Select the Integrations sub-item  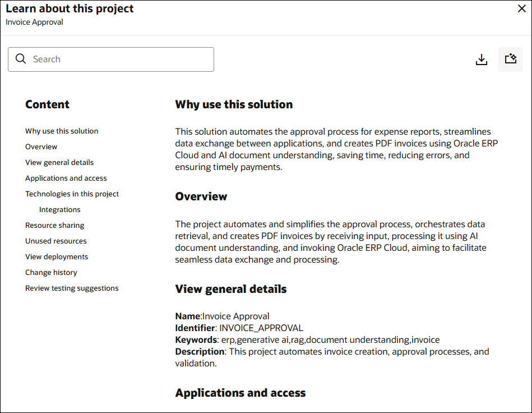click(x=59, y=209)
